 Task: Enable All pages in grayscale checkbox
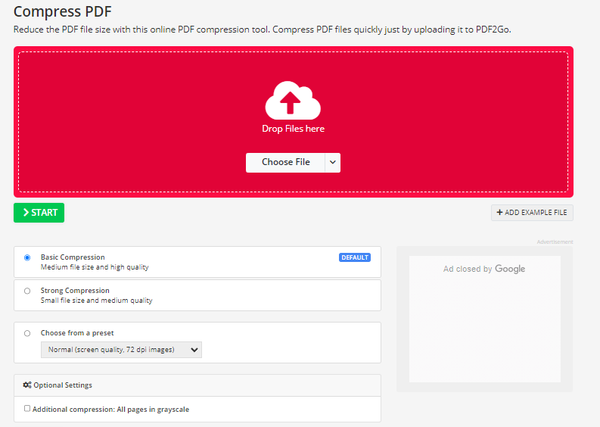[x=27, y=409]
